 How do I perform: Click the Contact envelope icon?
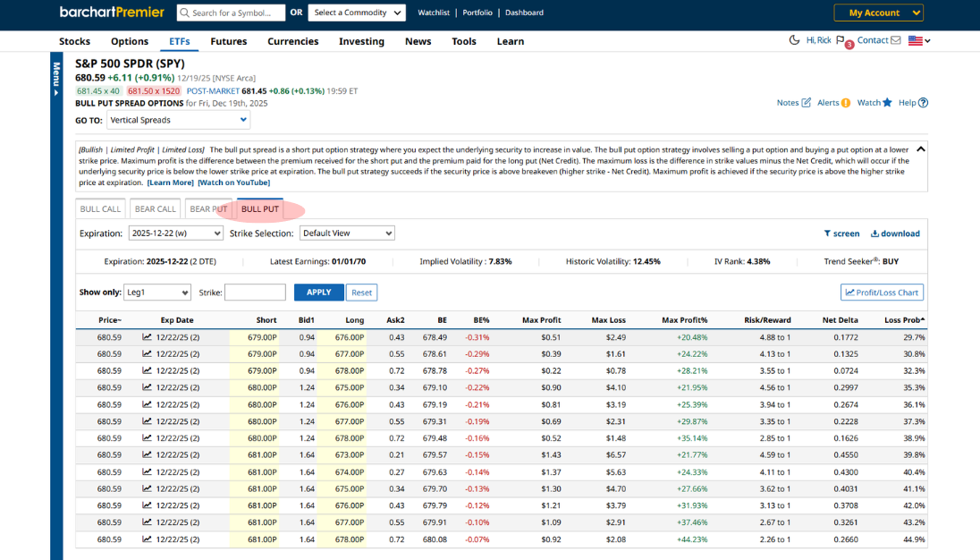895,40
